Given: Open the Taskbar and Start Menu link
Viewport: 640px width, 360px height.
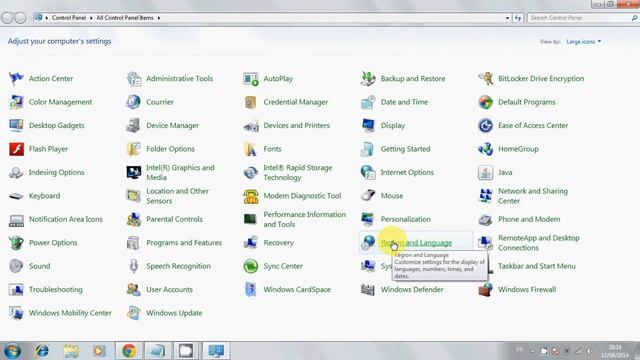Looking at the screenshot, I should tap(537, 266).
